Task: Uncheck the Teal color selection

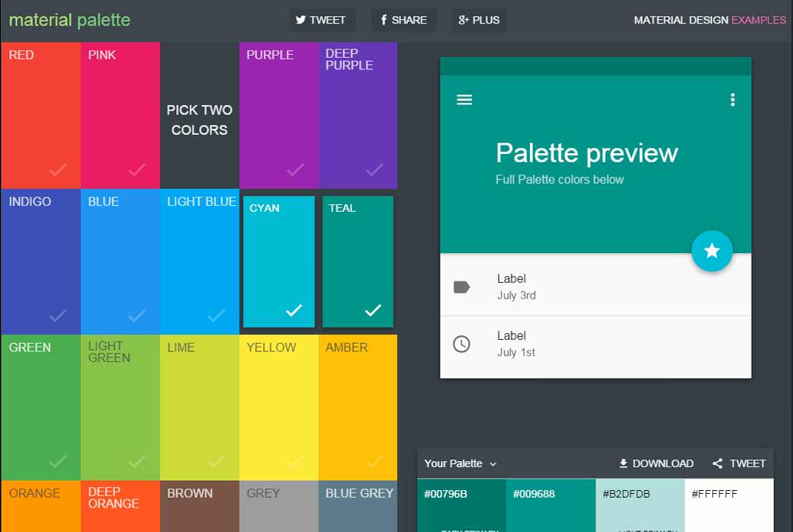Action: tap(373, 310)
